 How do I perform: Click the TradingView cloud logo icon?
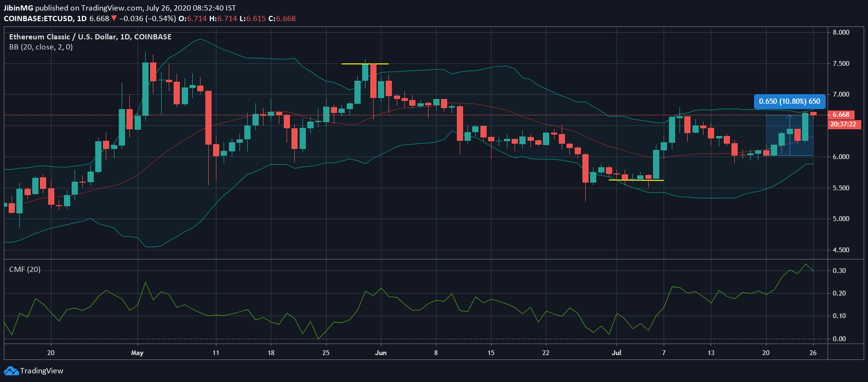click(x=11, y=371)
